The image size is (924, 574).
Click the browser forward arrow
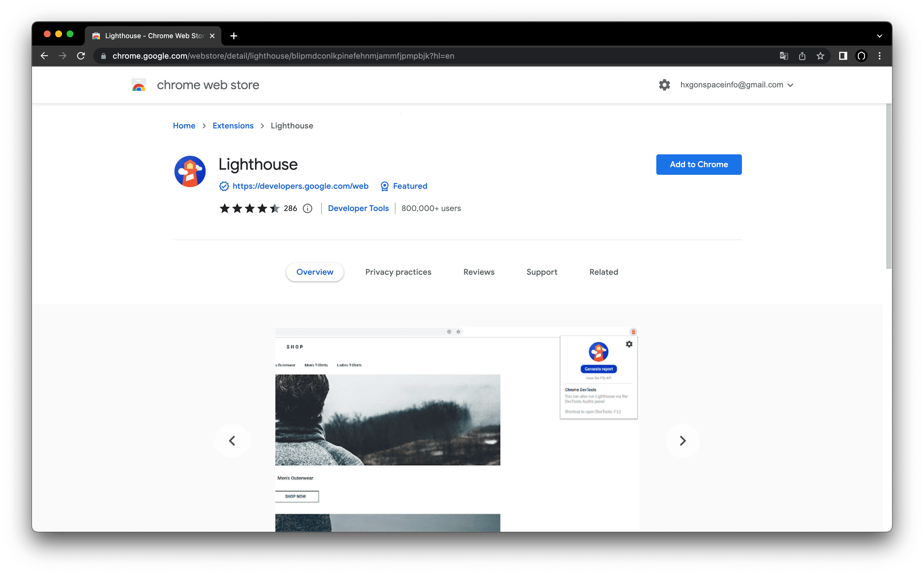coord(63,56)
